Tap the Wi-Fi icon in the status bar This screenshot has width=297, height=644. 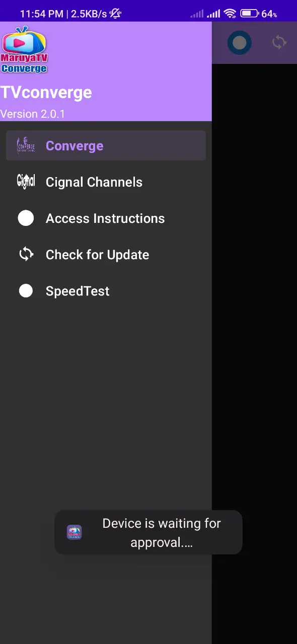click(x=230, y=14)
